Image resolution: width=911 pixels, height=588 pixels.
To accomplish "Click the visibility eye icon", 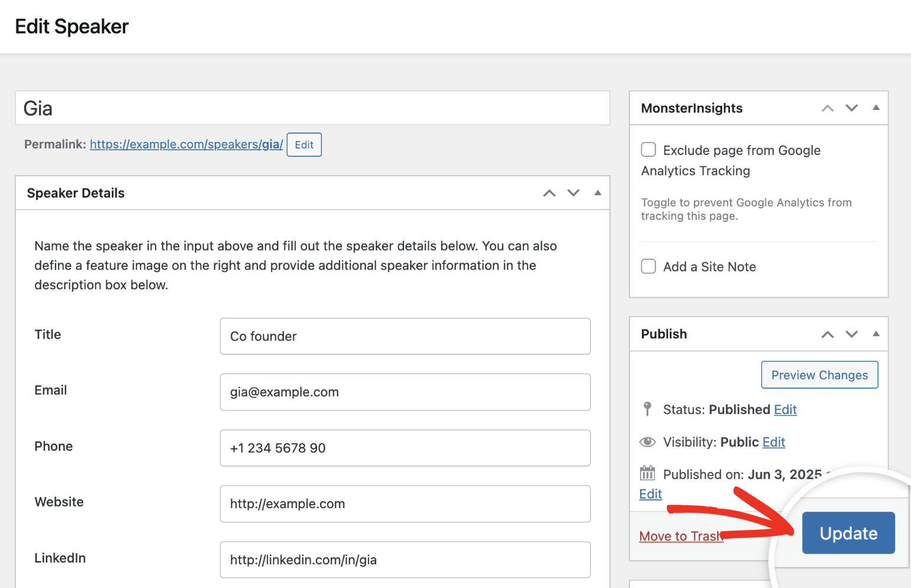I will click(647, 442).
